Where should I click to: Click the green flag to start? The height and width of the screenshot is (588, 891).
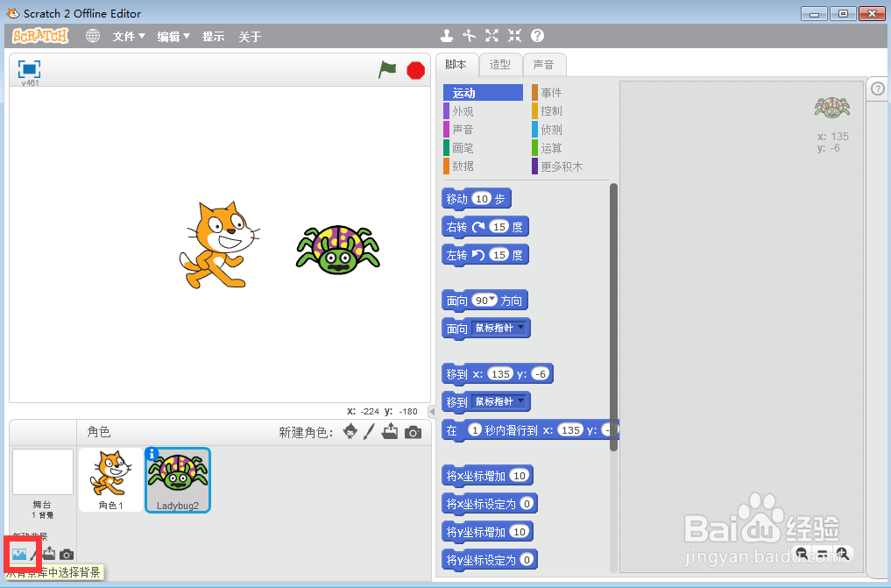pyautogui.click(x=387, y=70)
